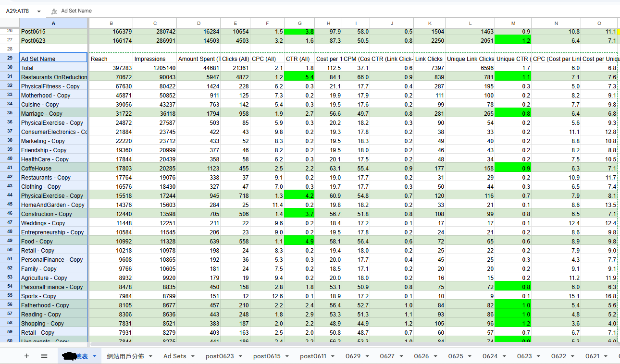
Task: Switch to the post0615 sheet tab
Action: tap(267, 356)
